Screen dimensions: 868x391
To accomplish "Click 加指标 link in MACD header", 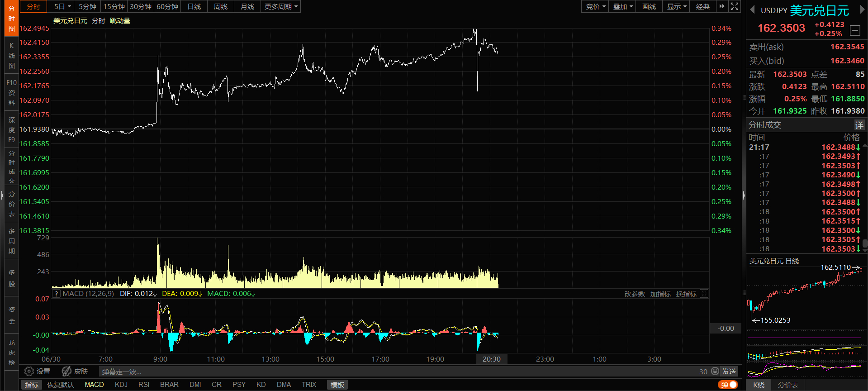I will pos(660,294).
